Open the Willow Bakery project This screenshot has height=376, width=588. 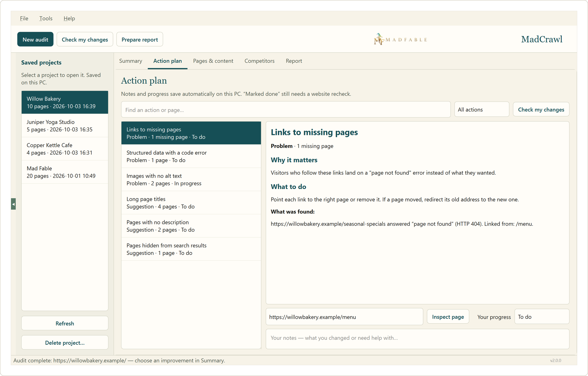65,102
